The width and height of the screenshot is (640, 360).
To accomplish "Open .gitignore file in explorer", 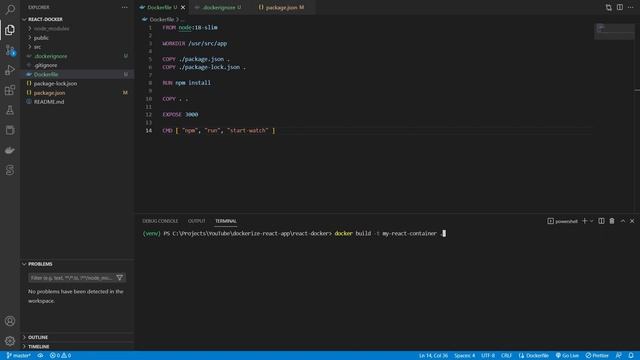I will (x=45, y=65).
